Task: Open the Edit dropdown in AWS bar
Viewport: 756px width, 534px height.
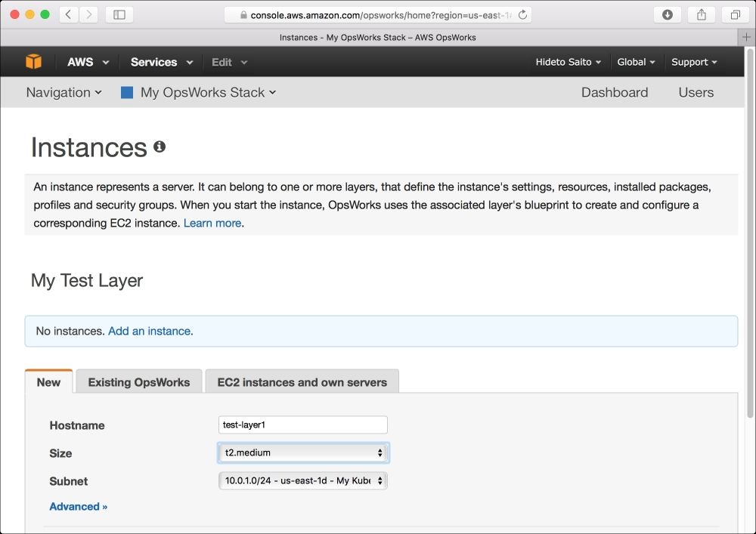Action: click(230, 62)
